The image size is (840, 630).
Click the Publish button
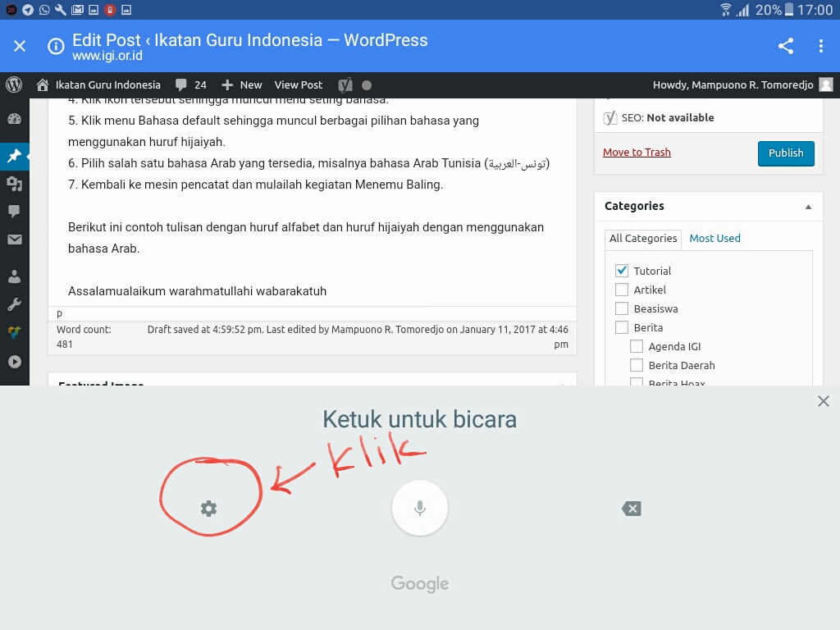click(786, 153)
